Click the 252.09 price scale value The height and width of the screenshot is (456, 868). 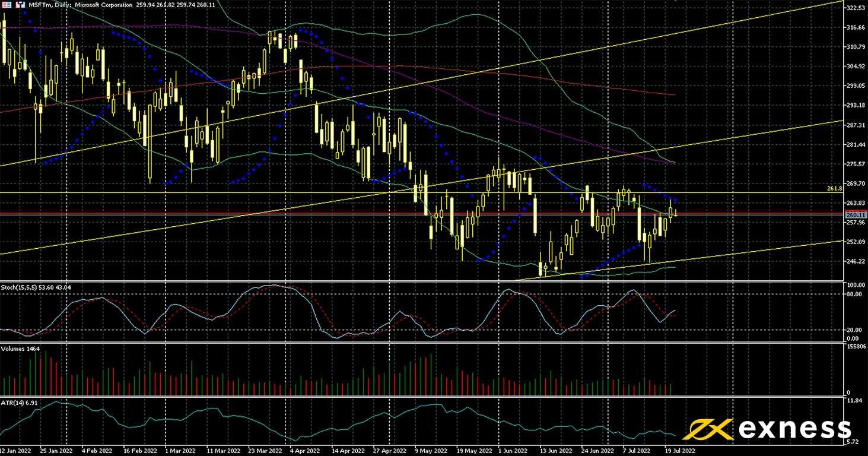(856, 242)
